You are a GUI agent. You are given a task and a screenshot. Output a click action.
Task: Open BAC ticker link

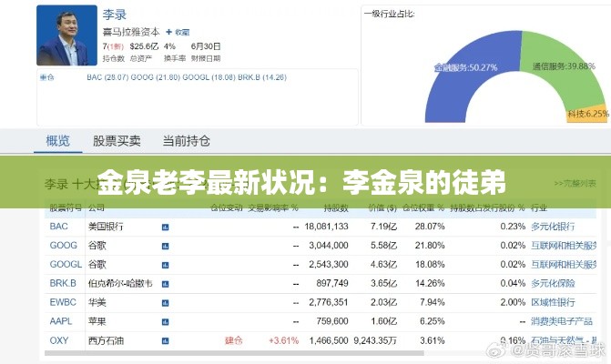59,227
